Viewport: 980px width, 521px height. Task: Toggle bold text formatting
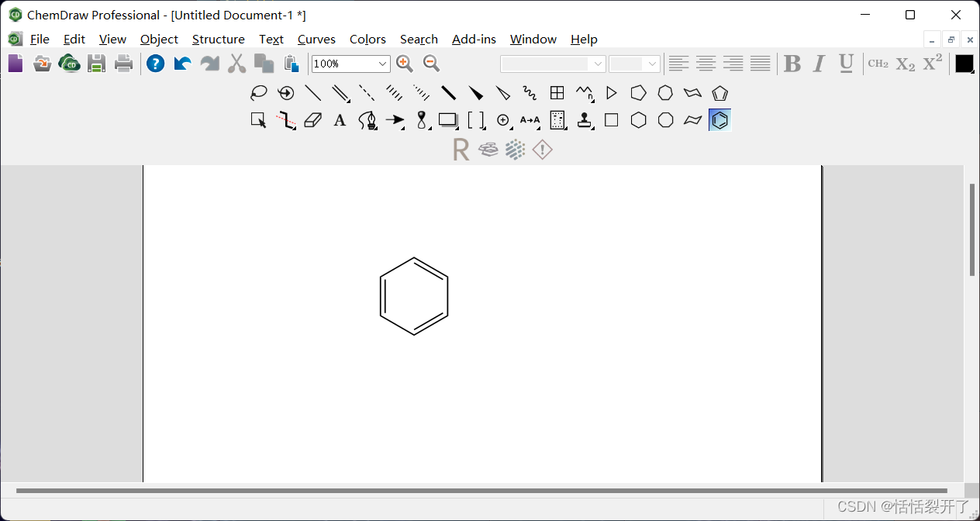click(x=792, y=64)
